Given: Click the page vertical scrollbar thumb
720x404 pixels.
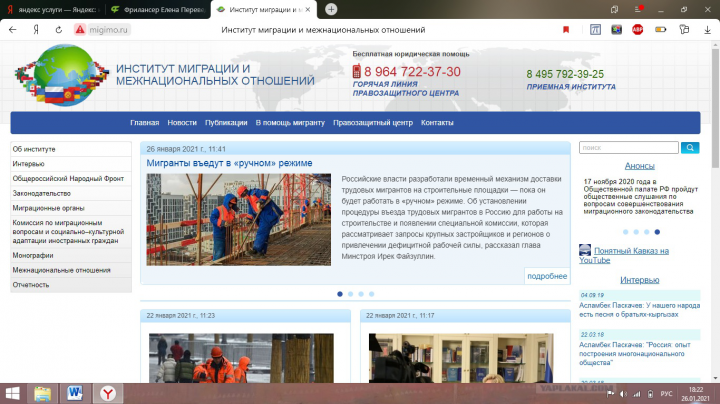Looking at the screenshot, I should [x=715, y=108].
